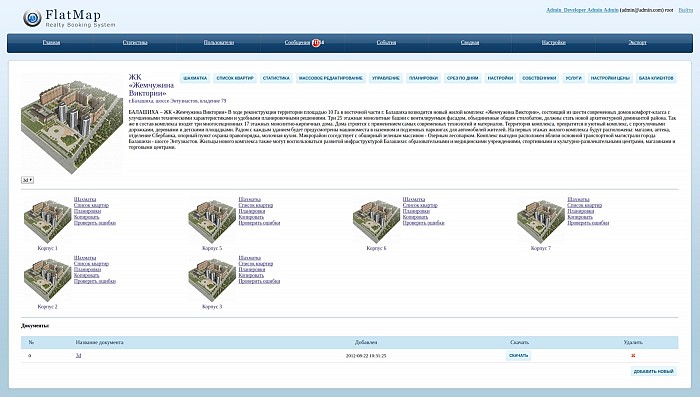
Task: Click the Выйти logout link
Action: (x=686, y=10)
